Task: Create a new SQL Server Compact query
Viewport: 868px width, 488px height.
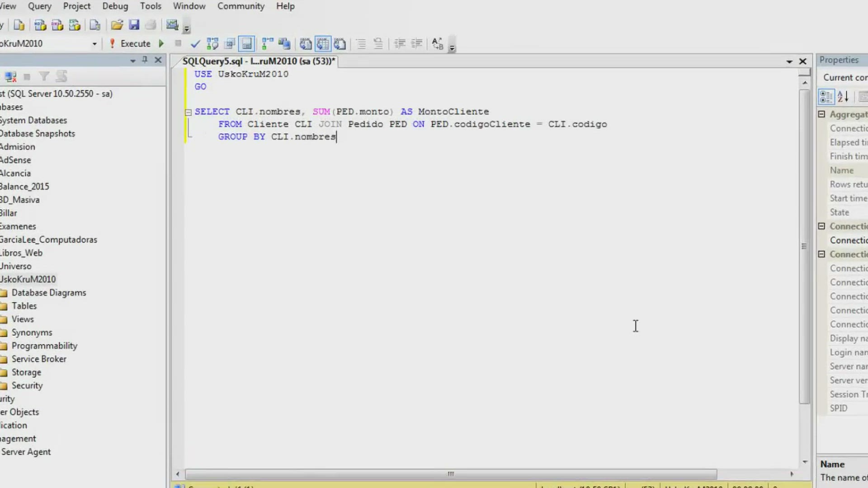Action: pyautogui.click(x=95, y=25)
